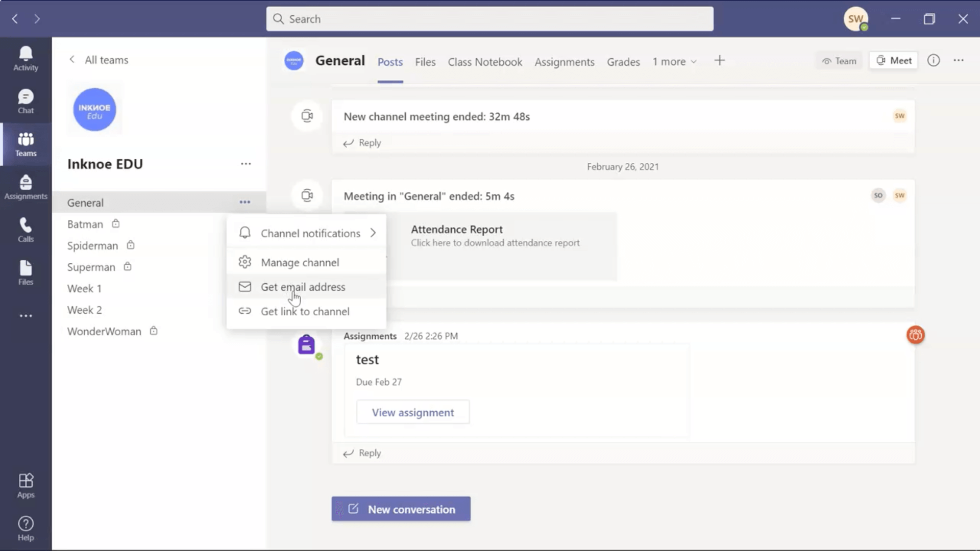Switch to the Grades tab
The height and width of the screenshot is (551, 980).
coord(623,61)
